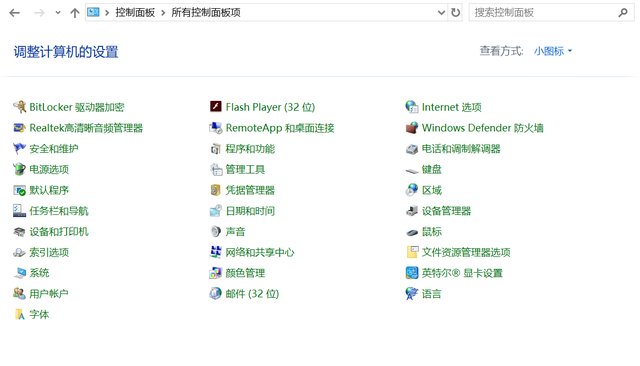Click the 邮件 (32 位) icon
640x366 pixels.
coord(216,294)
